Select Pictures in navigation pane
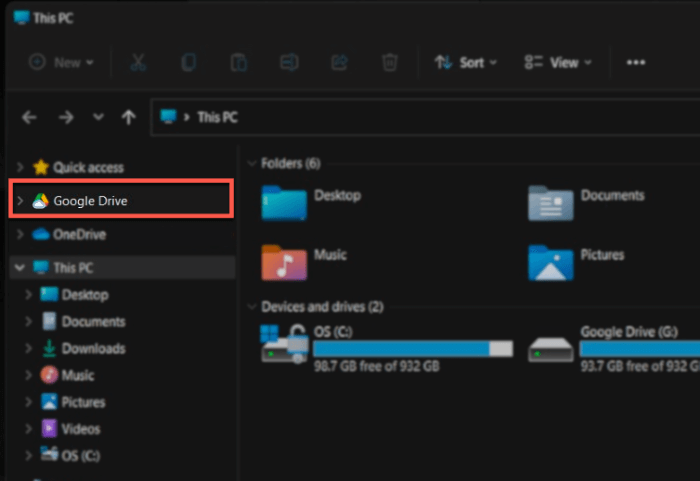This screenshot has height=481, width=700. 122,402
